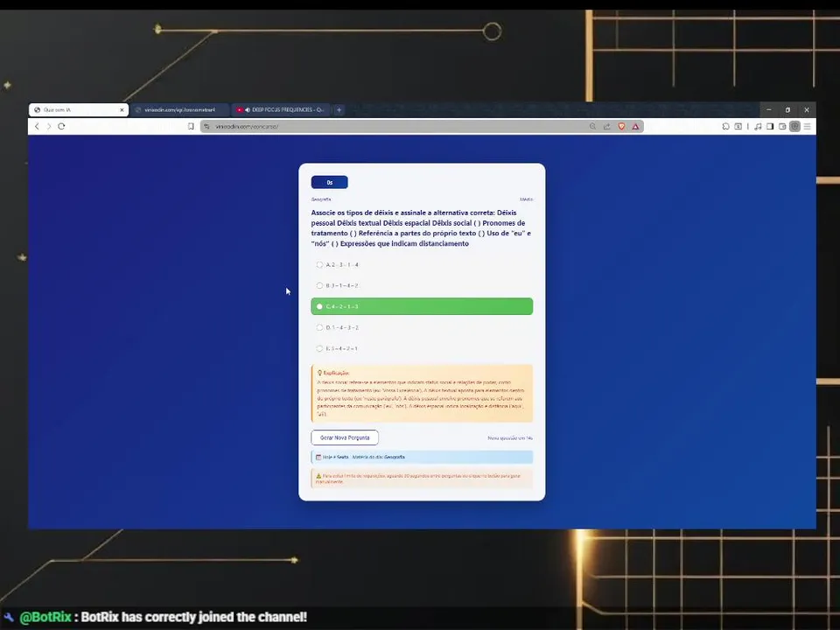Click the warning triangle icon in bottom notice
This screenshot has height=630, width=840.
pyautogui.click(x=318, y=476)
